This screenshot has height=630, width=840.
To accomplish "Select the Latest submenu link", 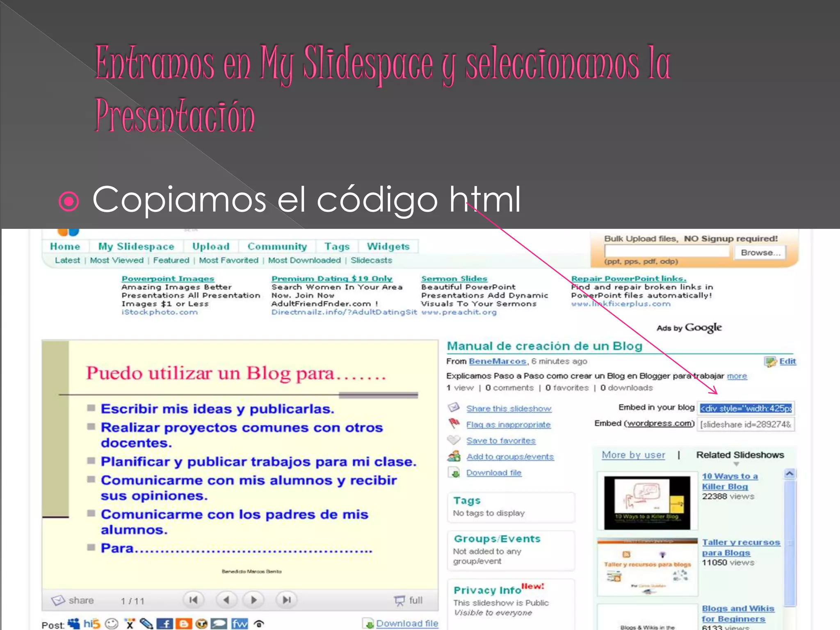I will (67, 260).
